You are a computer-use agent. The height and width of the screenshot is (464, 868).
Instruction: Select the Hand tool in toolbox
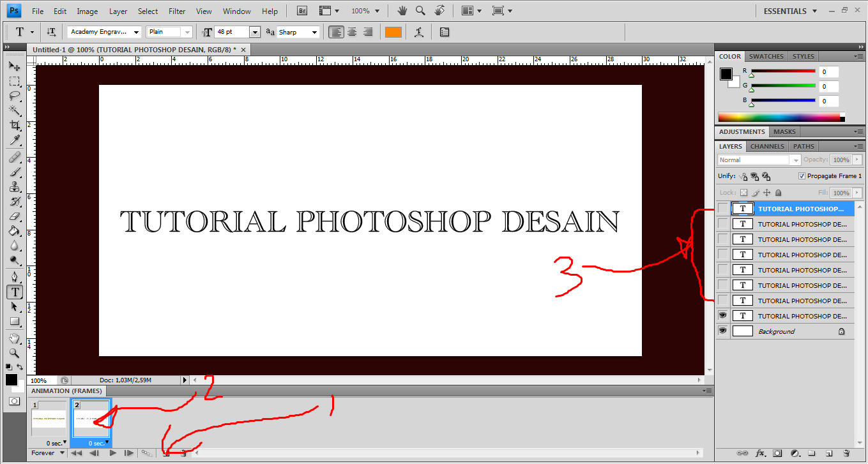point(14,338)
